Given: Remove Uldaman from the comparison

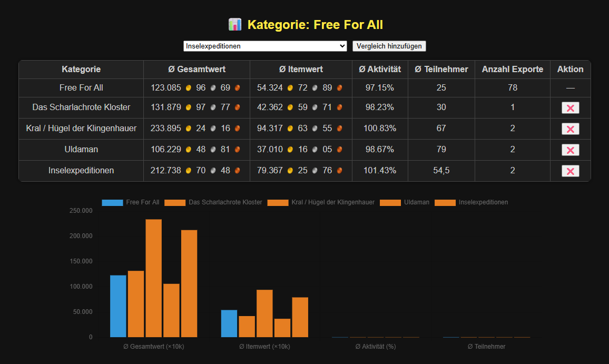Looking at the screenshot, I should click(x=570, y=150).
